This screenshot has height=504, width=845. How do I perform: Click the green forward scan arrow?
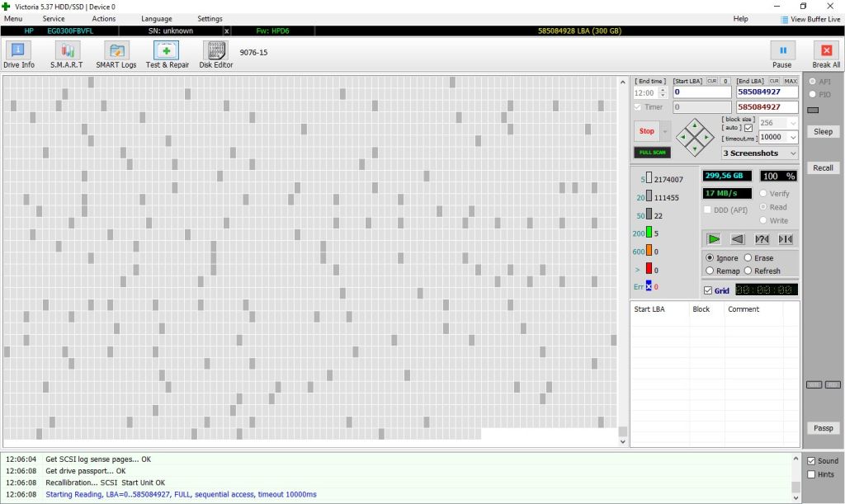click(x=714, y=239)
